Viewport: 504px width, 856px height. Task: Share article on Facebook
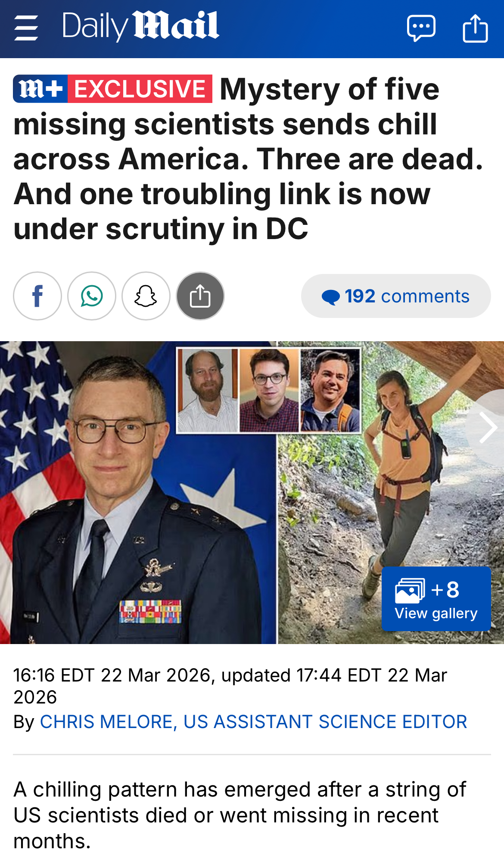click(x=37, y=296)
